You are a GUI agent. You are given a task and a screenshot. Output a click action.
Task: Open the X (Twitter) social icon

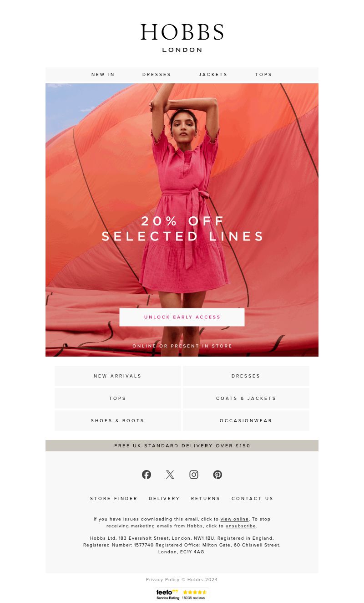[170, 475]
